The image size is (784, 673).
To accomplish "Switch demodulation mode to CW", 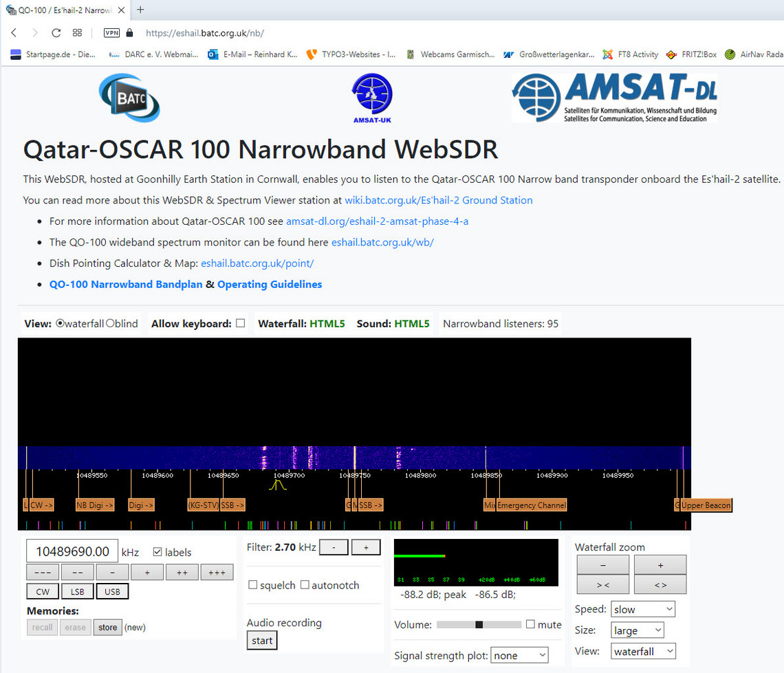I will (x=43, y=592).
